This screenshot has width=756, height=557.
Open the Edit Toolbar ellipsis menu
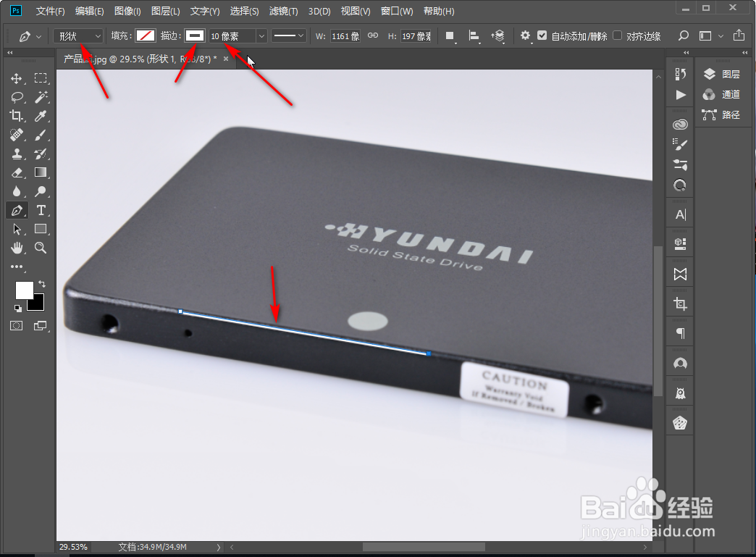point(17,267)
